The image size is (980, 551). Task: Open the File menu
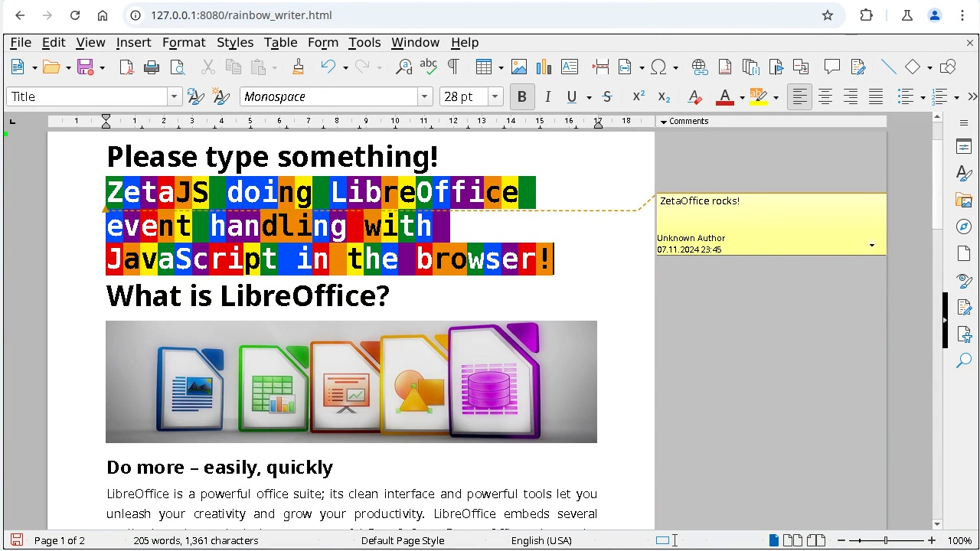coord(21,43)
